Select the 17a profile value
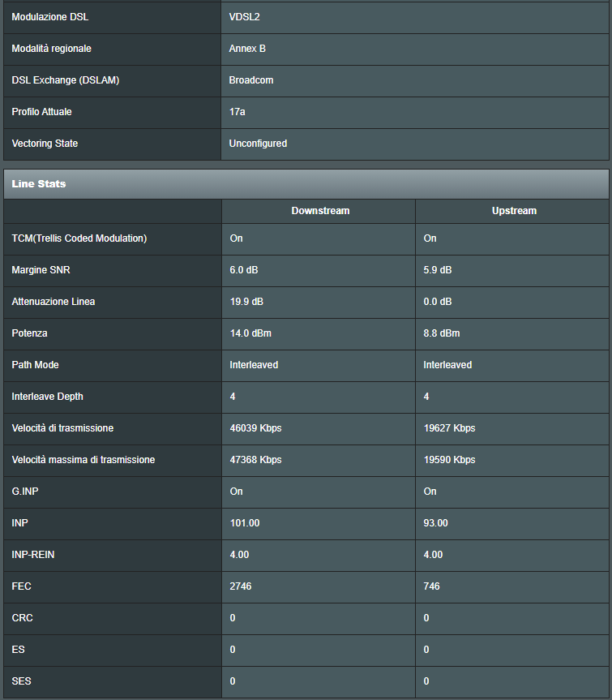Image resolution: width=612 pixels, height=700 pixels. pos(238,112)
